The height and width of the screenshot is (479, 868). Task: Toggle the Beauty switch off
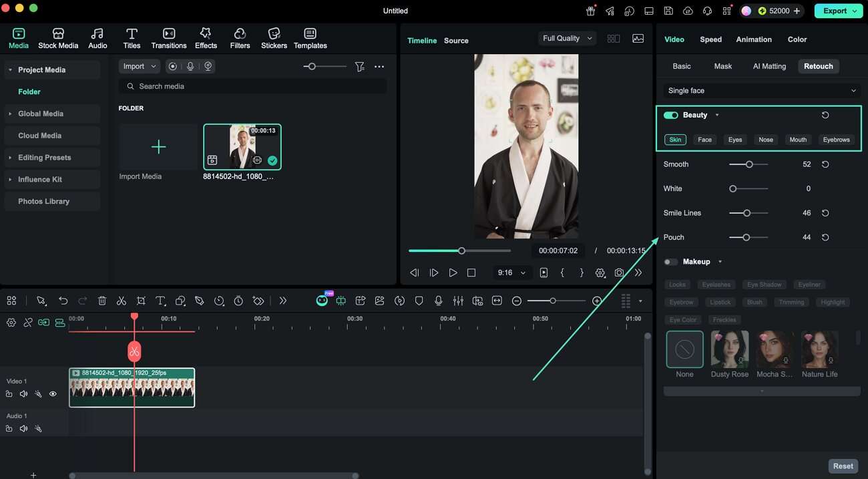pos(671,115)
